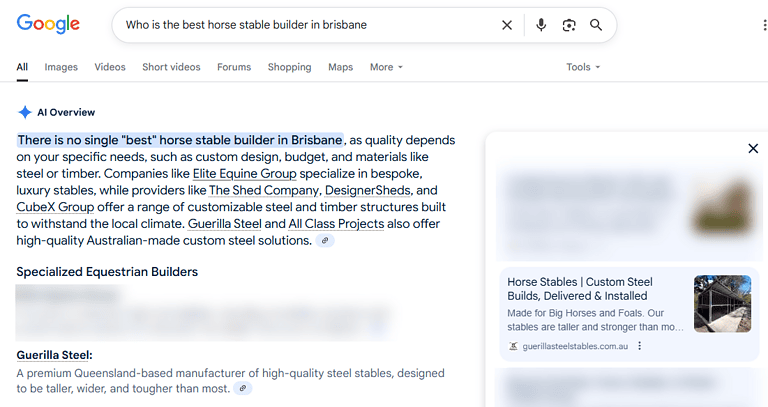Click source link icon after Guerilla Steel description

click(x=242, y=389)
